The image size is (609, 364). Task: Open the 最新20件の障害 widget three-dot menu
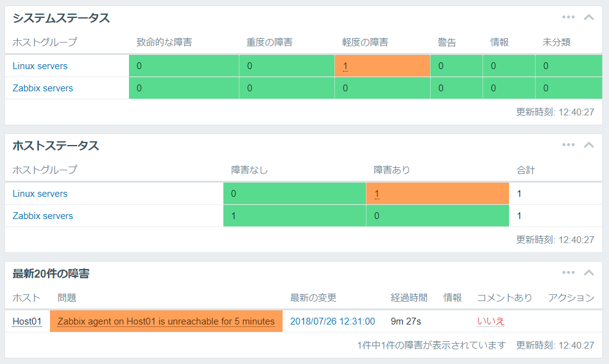coord(568,273)
